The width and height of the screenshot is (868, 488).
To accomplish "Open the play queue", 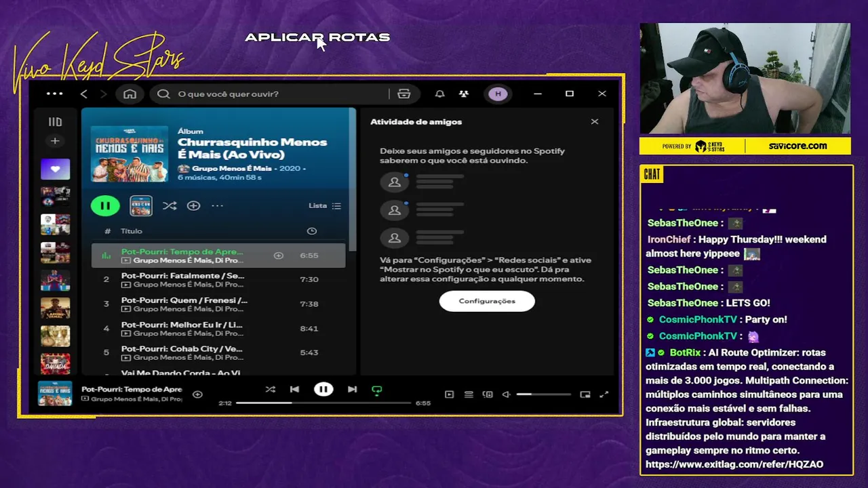I will 469,394.
